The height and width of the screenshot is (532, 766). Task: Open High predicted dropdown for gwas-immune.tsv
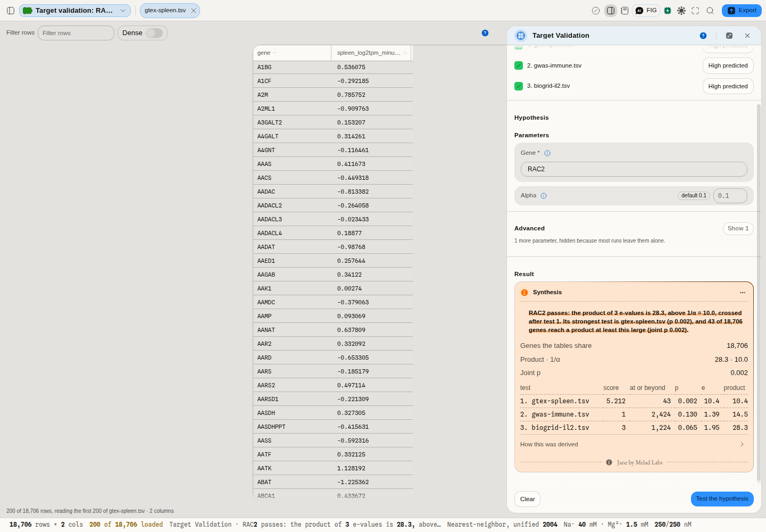click(728, 65)
